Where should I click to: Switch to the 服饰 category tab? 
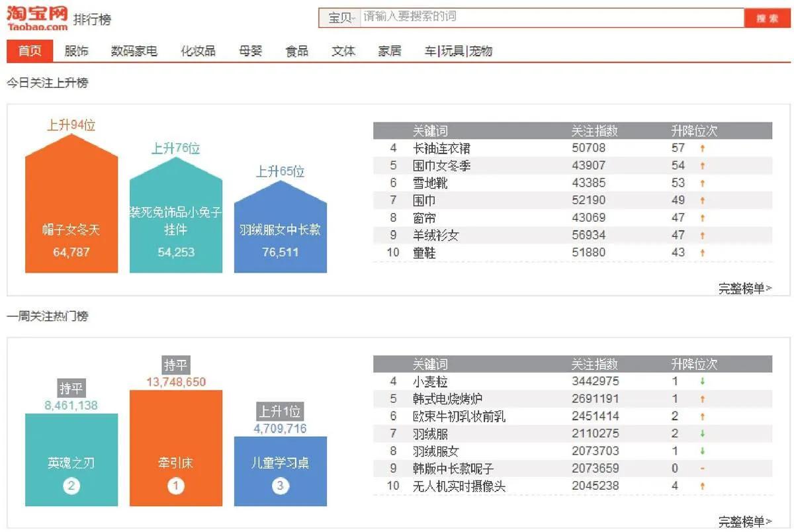75,50
